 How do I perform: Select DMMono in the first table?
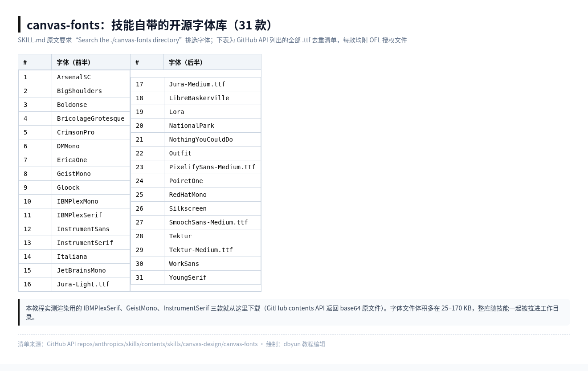[x=91, y=146]
